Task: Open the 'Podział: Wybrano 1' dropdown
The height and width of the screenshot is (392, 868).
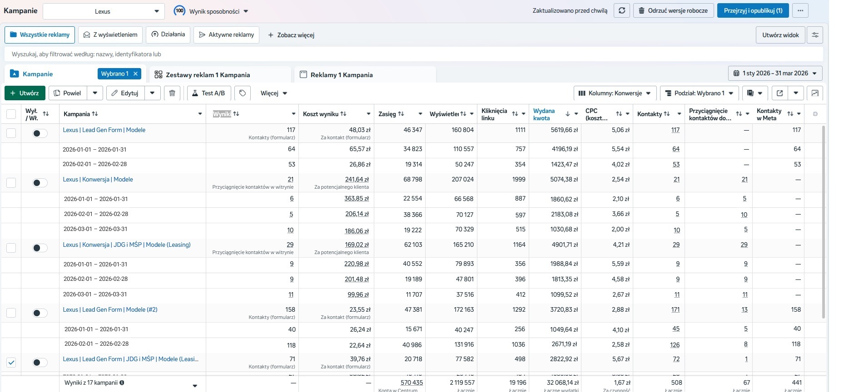Action: [x=699, y=93]
